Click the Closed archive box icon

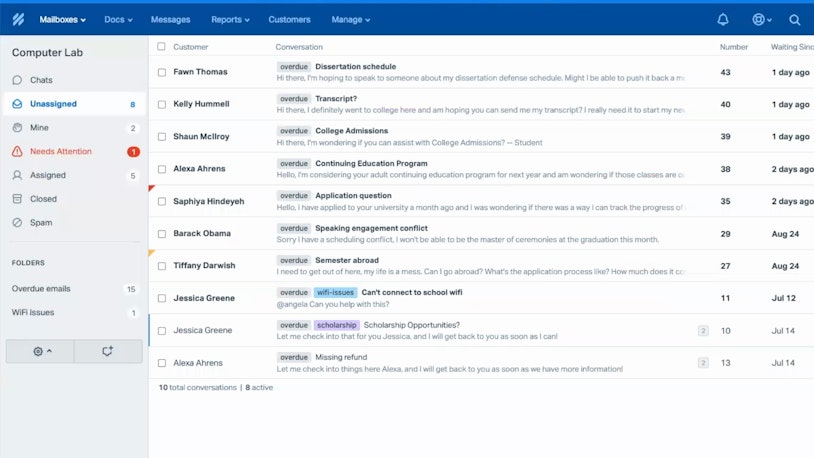click(17, 199)
